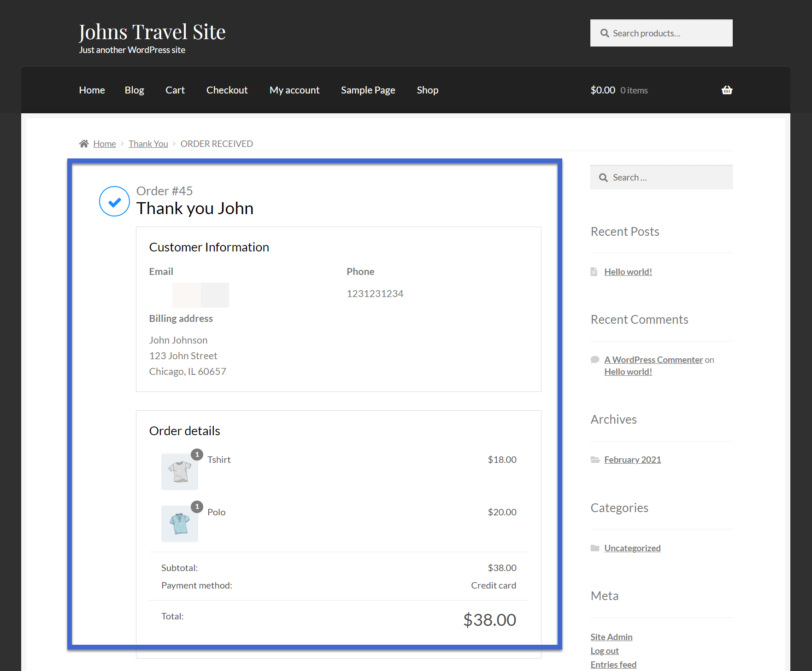
Task: Click the Polo product thumbnail
Action: (180, 524)
